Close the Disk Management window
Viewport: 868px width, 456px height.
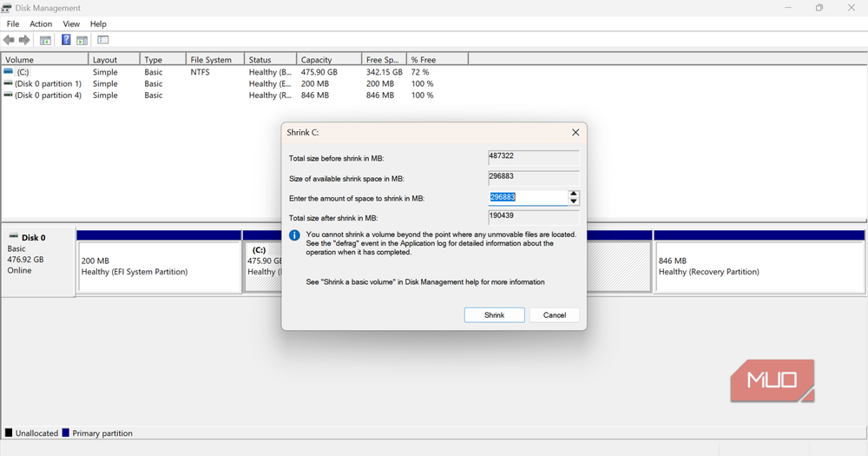(x=852, y=8)
